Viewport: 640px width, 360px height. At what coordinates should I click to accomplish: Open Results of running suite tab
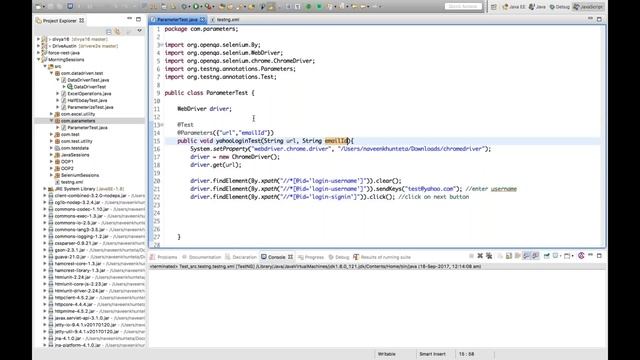point(382,257)
